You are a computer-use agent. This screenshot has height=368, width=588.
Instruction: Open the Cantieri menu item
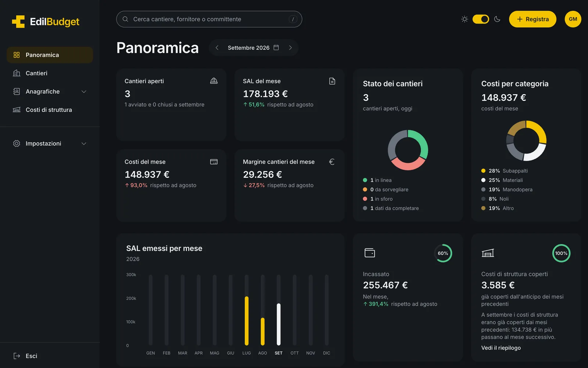click(x=50, y=73)
